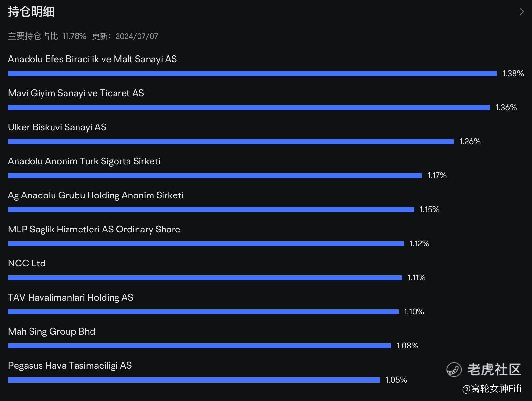Open the 持仓明细 section header

tap(31, 12)
